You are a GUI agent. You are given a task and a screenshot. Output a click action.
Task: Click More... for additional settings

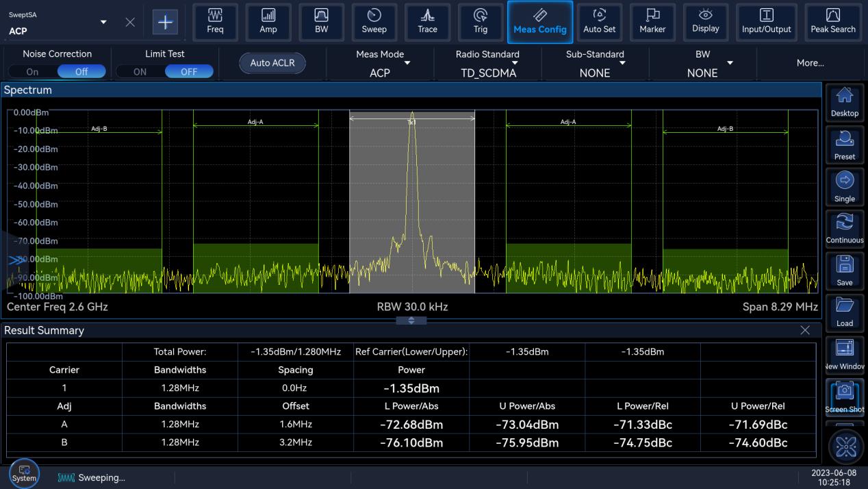point(810,63)
